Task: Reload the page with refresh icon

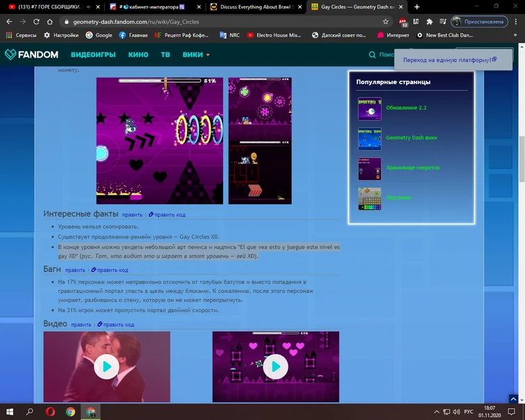Action: point(36,22)
